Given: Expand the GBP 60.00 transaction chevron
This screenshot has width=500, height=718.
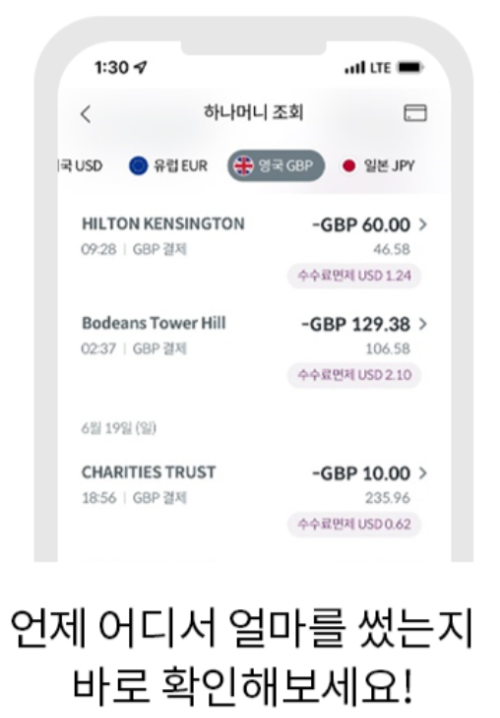Looking at the screenshot, I should (x=423, y=224).
